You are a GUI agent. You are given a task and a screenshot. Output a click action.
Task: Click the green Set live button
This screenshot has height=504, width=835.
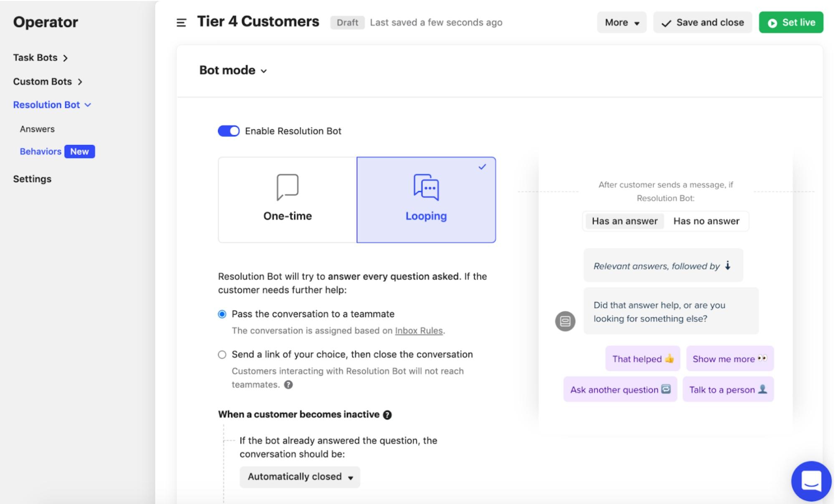point(791,23)
